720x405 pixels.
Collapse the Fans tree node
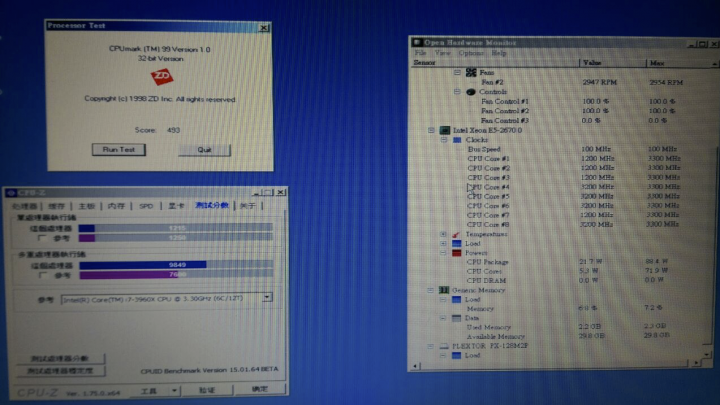(x=457, y=72)
